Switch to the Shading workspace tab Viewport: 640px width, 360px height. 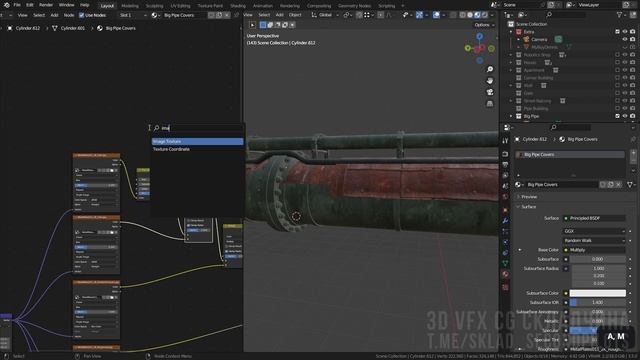tap(238, 6)
